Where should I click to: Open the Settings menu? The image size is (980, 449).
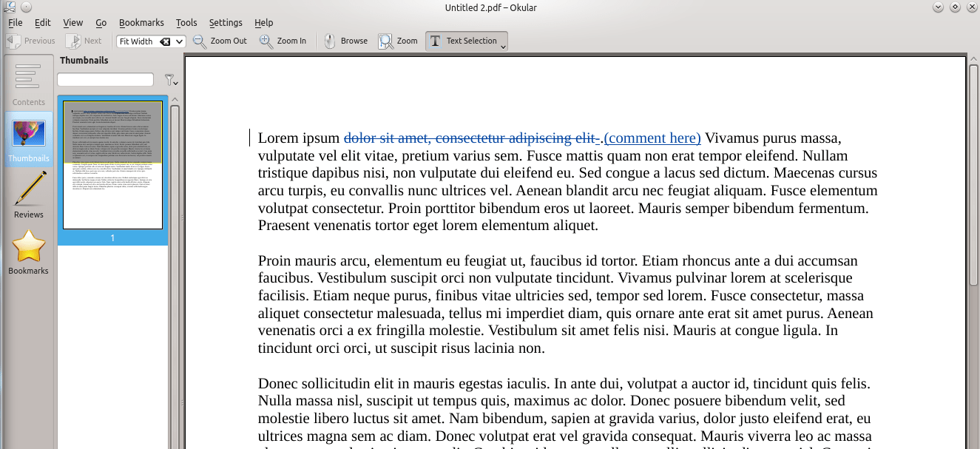[x=226, y=23]
